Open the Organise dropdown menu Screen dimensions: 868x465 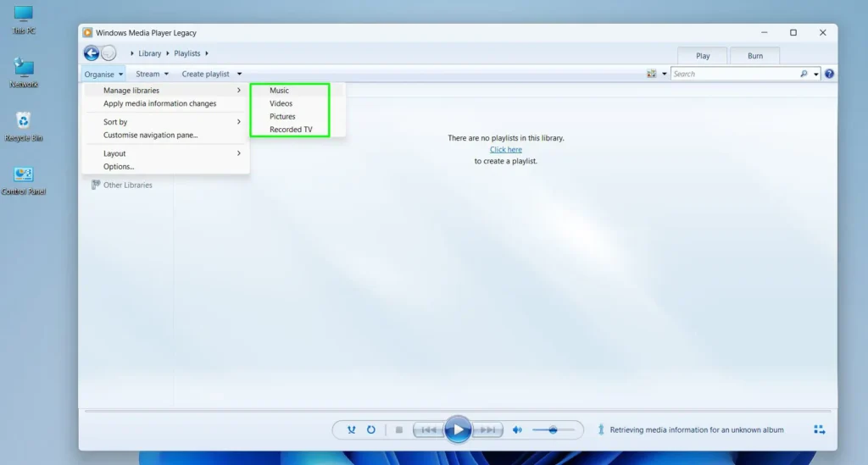pyautogui.click(x=103, y=74)
